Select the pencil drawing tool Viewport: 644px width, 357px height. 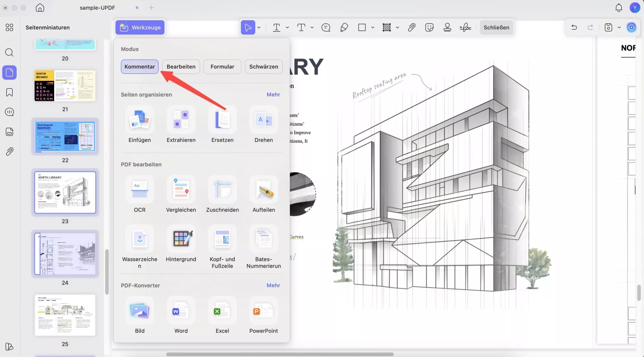[344, 27]
